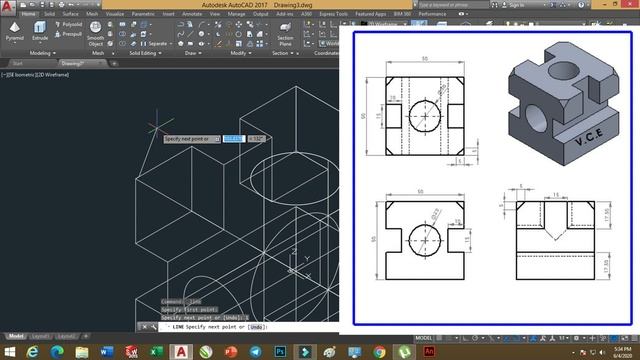Open the Visualize ribbon tab

point(115,14)
